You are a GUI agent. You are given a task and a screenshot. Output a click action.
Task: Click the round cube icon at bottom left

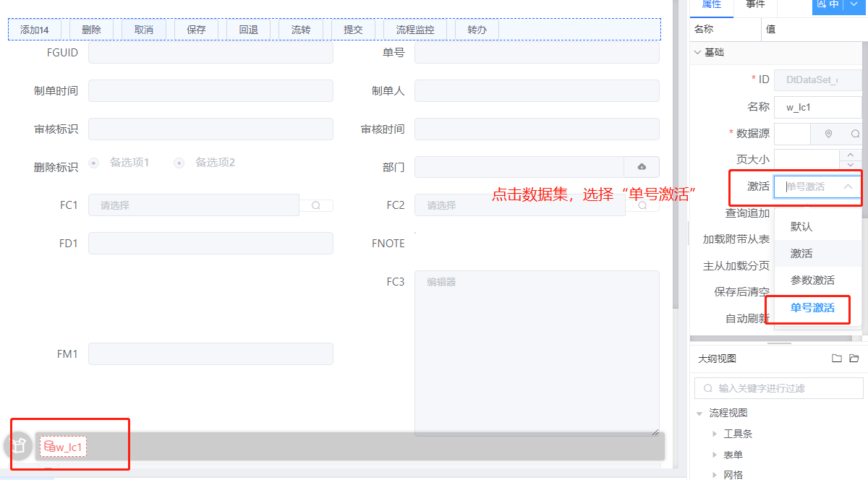coord(18,446)
